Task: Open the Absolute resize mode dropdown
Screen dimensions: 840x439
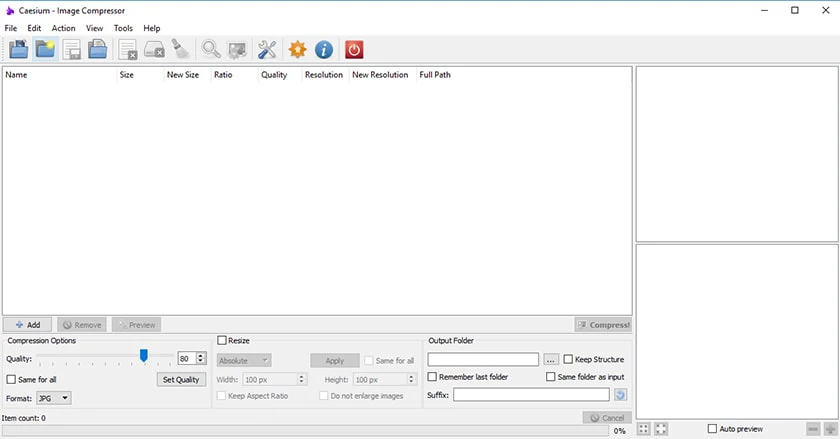Action: (x=244, y=361)
